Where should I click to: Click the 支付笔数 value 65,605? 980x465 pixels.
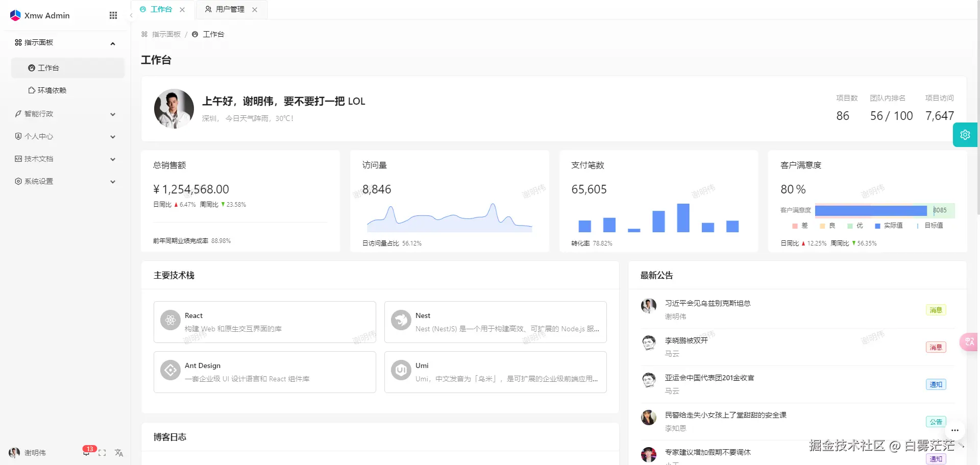click(x=589, y=189)
